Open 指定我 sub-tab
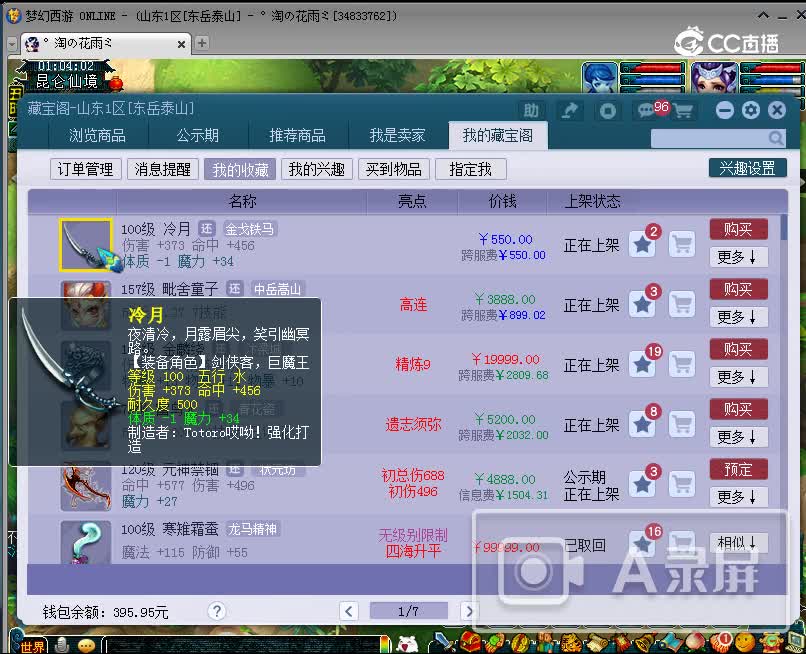The image size is (806, 654). (x=470, y=169)
